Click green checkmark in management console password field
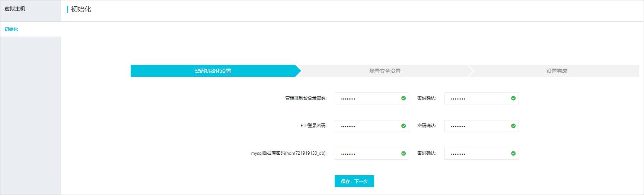This screenshot has height=195, width=644. pos(404,98)
